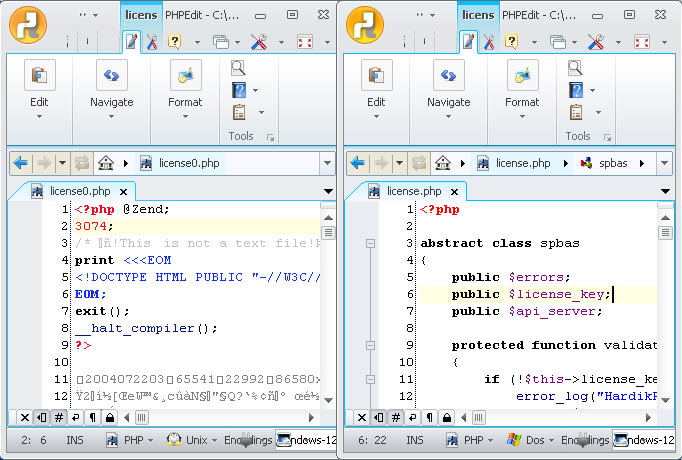Click the pencil document ribbon tab in the license0.php window
This screenshot has height=460, width=682.
point(131,42)
